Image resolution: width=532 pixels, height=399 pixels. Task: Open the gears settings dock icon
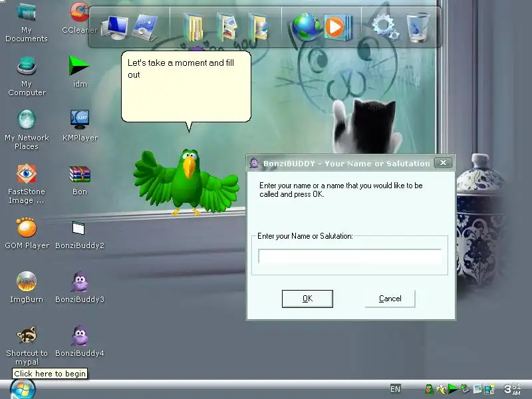385,27
